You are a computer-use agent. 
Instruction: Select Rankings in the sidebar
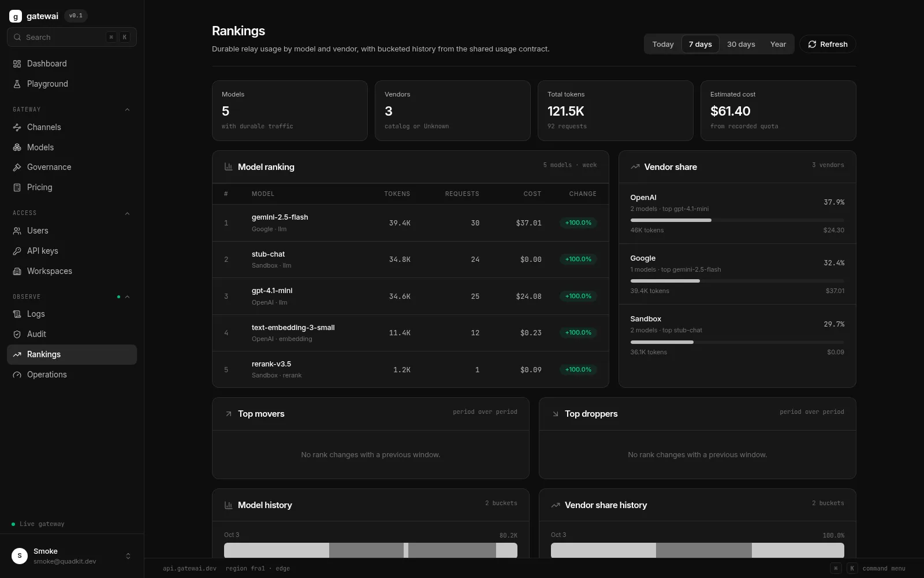coord(72,354)
